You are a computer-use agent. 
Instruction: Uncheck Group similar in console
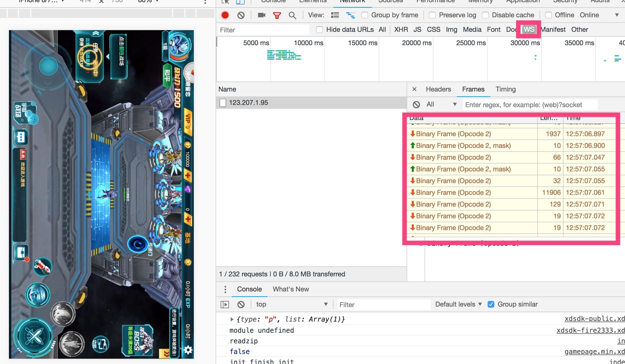[491, 304]
